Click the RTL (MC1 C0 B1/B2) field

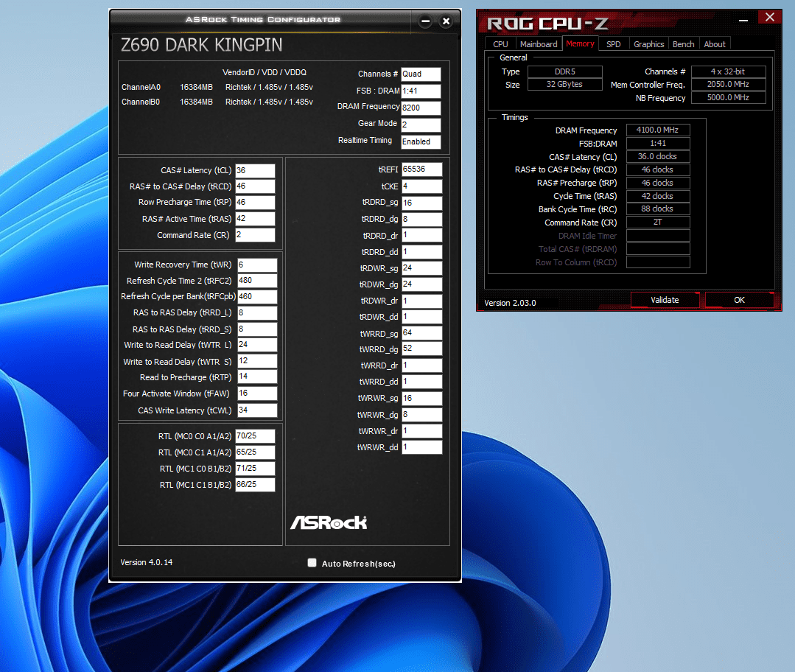click(x=255, y=468)
